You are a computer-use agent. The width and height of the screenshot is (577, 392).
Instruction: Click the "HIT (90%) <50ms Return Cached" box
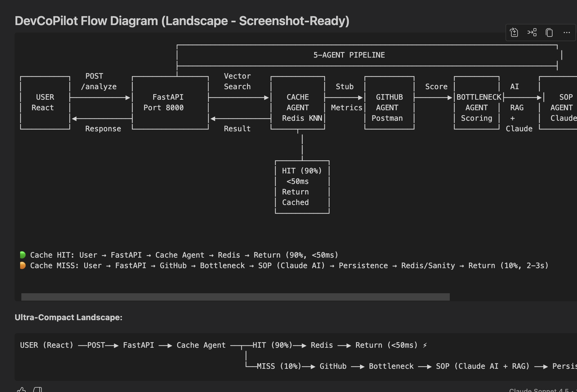(302, 187)
